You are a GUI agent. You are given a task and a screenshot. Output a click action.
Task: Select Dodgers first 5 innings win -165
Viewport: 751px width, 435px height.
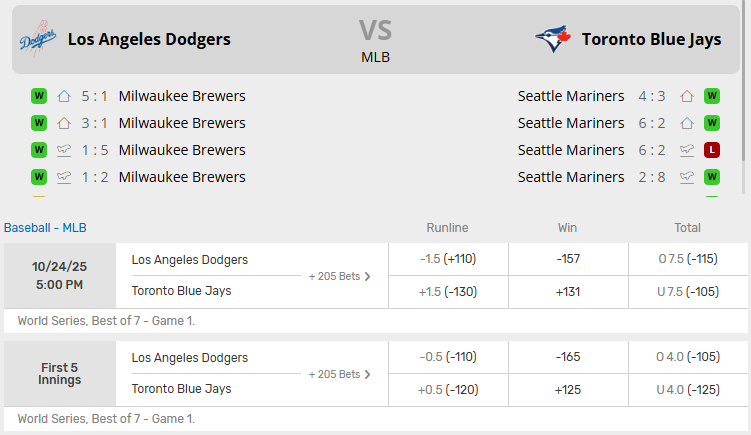[567, 357]
